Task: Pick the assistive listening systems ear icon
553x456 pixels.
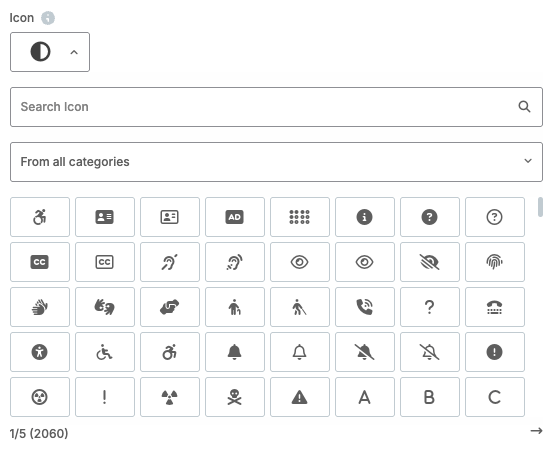Action: 235,262
